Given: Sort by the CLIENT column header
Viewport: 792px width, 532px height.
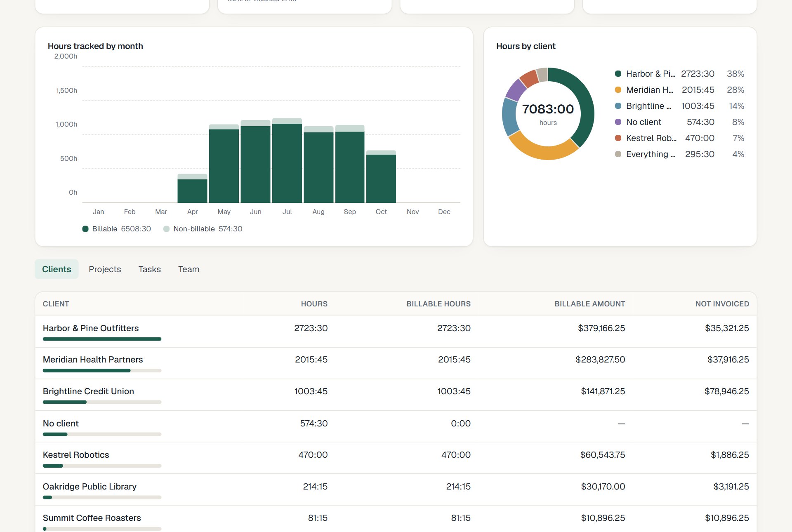Looking at the screenshot, I should click(56, 304).
